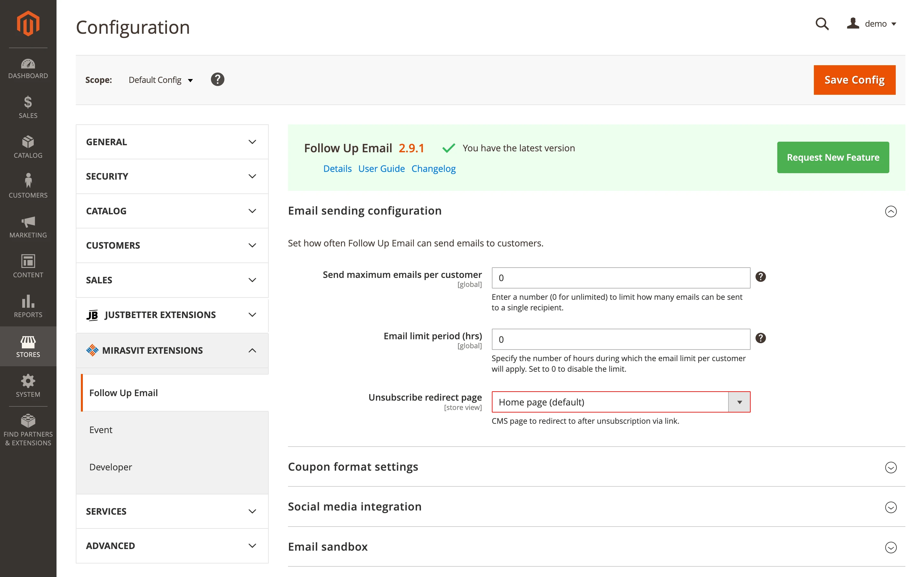The image size is (924, 577).
Task: Click the Magento logo icon
Action: 28,23
